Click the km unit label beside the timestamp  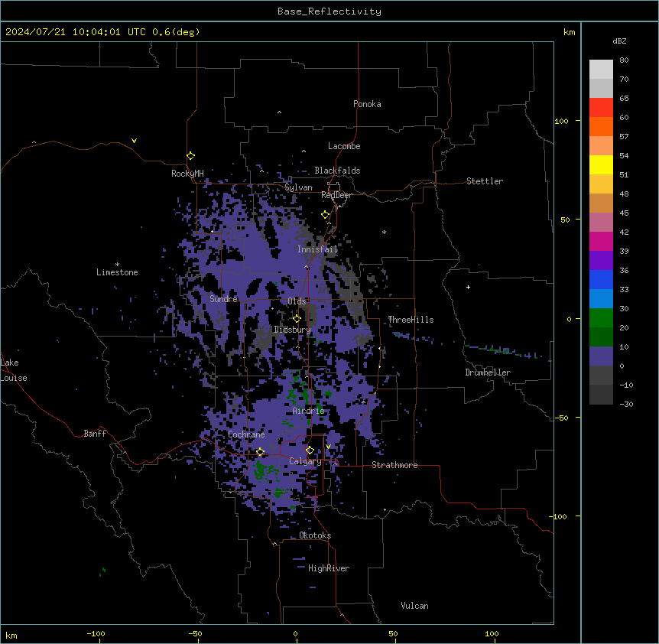tap(570, 32)
